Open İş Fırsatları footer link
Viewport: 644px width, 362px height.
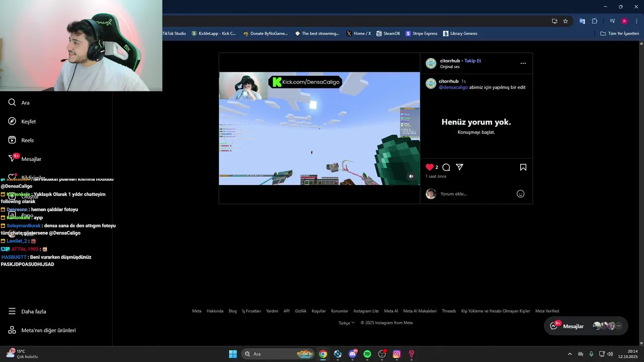pyautogui.click(x=252, y=311)
